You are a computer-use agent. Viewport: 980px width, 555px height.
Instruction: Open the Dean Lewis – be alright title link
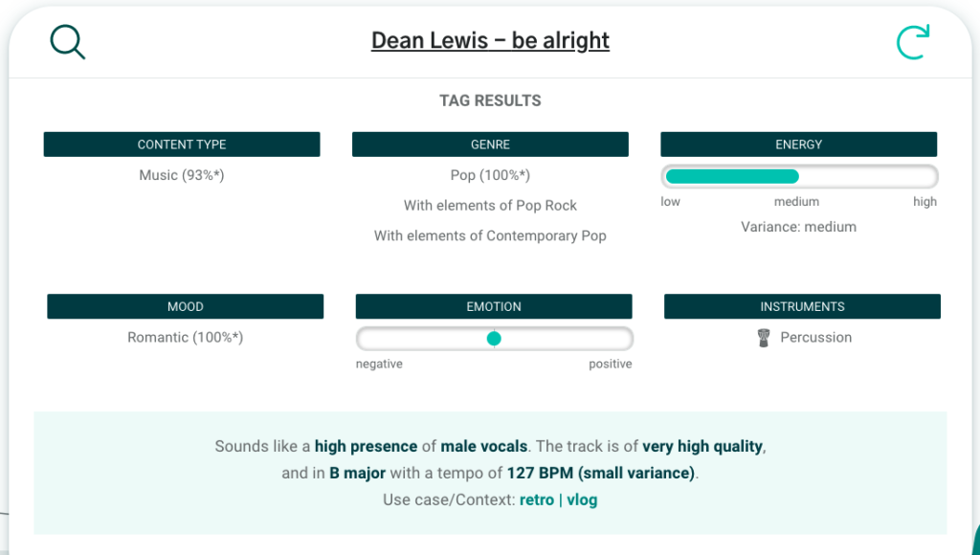[x=490, y=40]
